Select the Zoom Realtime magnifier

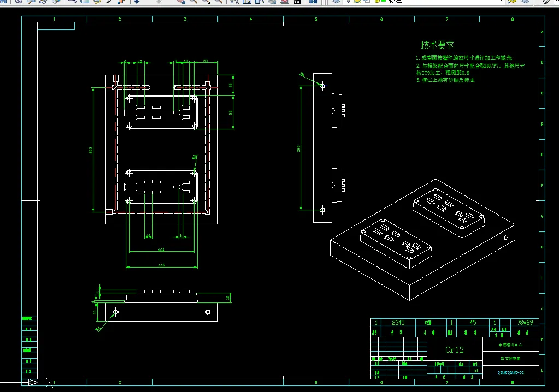(193, 1)
